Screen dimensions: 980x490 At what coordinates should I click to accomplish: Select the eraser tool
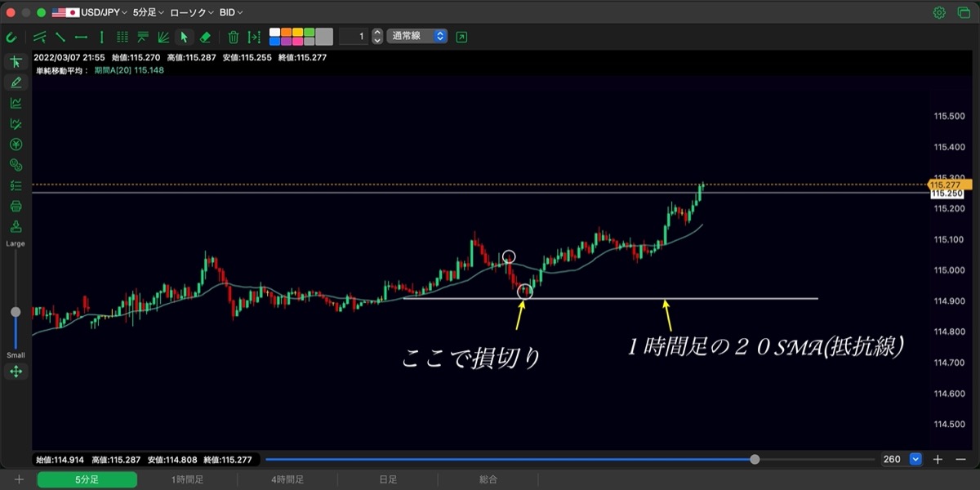[205, 37]
